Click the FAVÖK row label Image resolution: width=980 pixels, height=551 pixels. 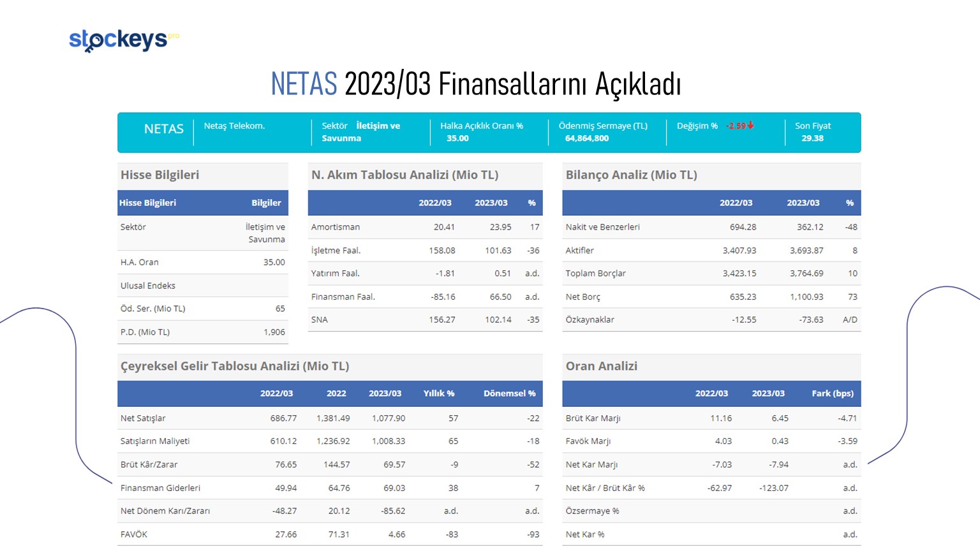pos(134,534)
